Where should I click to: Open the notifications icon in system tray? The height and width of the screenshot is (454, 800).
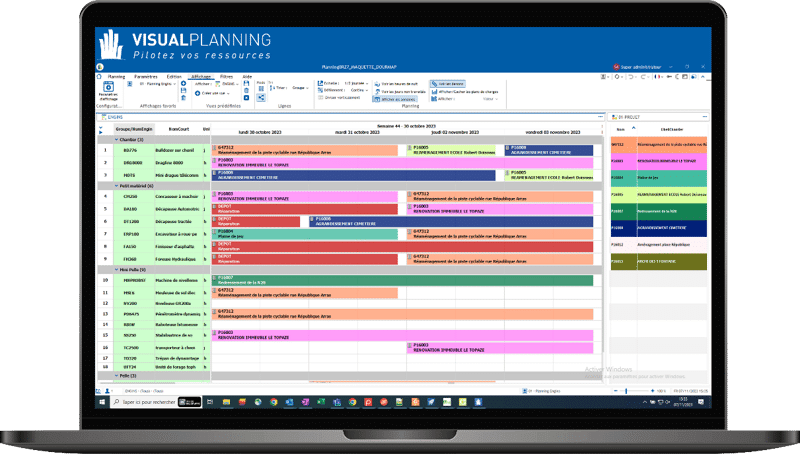tap(701, 402)
